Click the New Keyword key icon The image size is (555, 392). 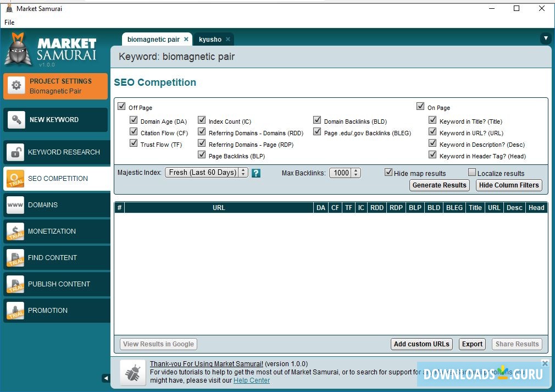point(16,120)
